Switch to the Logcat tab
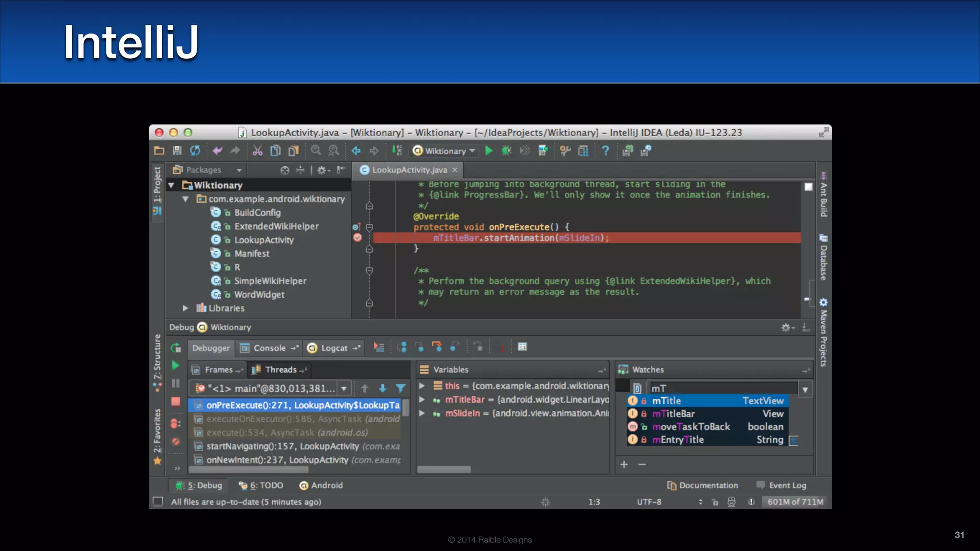This screenshot has height=551, width=980. [x=334, y=348]
